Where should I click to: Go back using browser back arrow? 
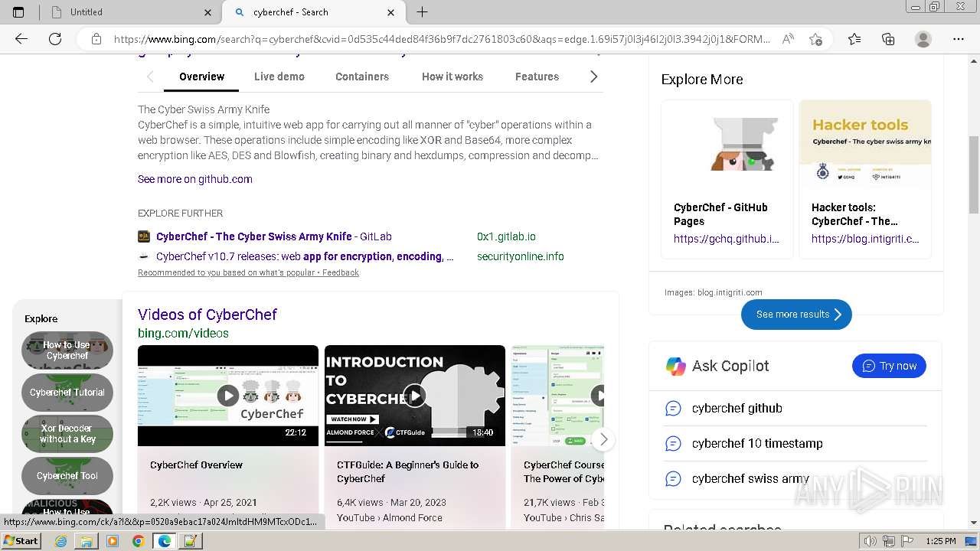tap(21, 39)
